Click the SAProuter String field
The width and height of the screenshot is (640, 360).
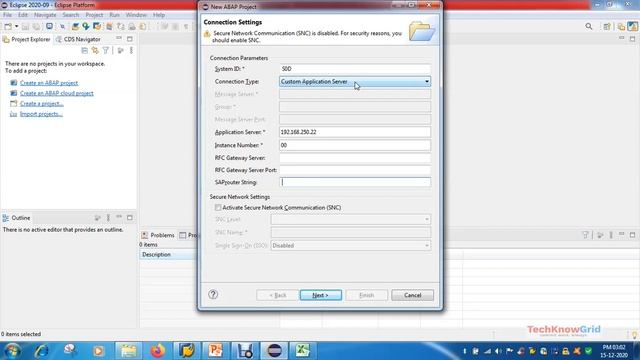(355, 182)
